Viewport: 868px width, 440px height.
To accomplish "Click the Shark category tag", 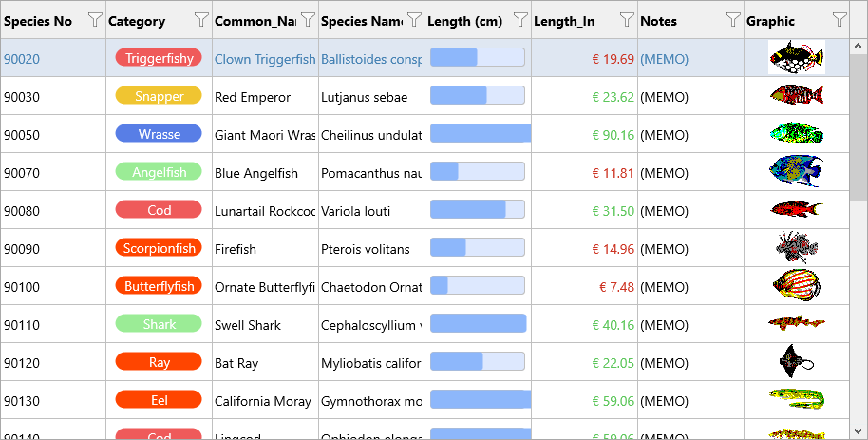I will point(159,324).
